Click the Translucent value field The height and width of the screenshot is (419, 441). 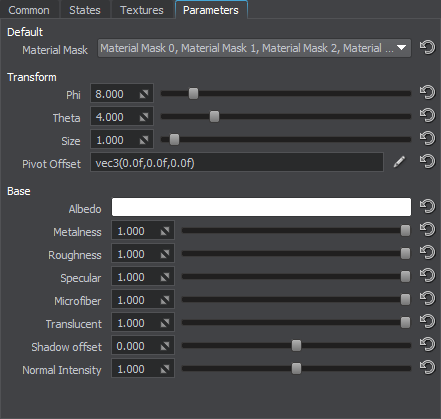click(x=143, y=323)
